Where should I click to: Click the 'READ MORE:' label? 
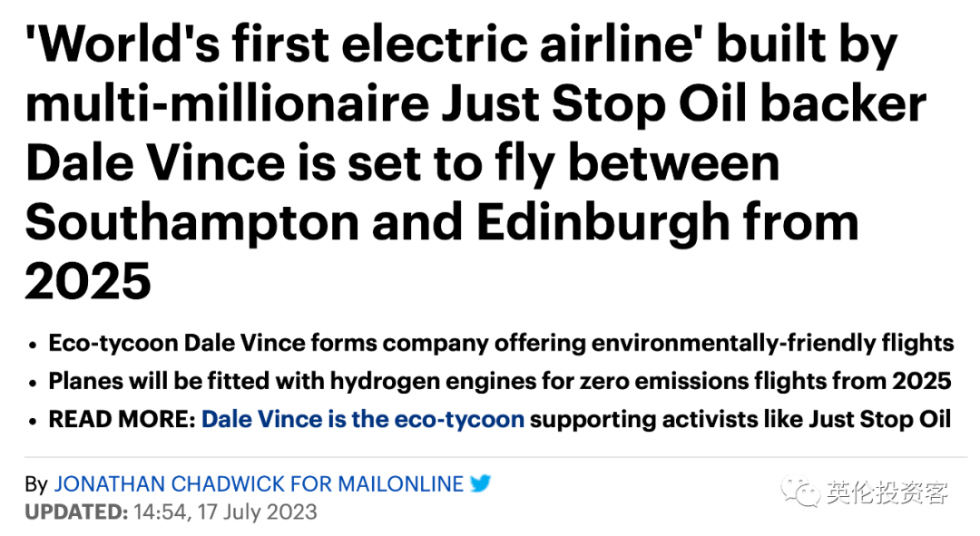coord(122,419)
